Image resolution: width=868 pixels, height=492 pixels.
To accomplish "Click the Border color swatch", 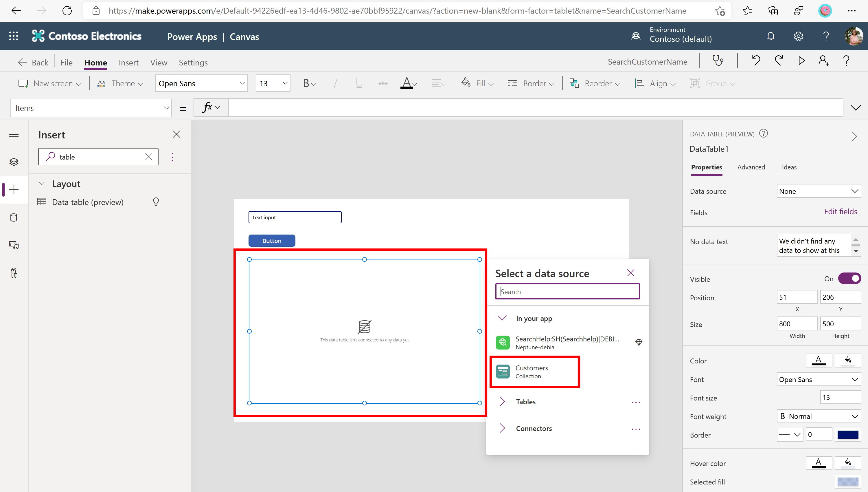I will [848, 435].
